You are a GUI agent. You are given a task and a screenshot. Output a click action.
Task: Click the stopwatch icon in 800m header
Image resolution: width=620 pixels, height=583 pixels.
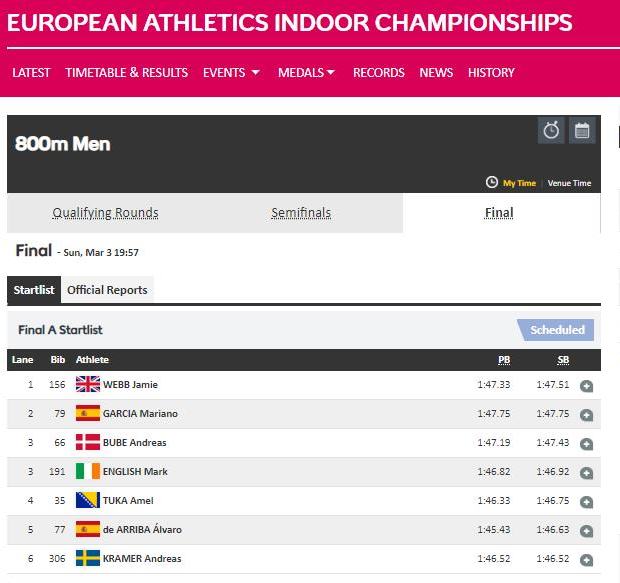point(551,131)
